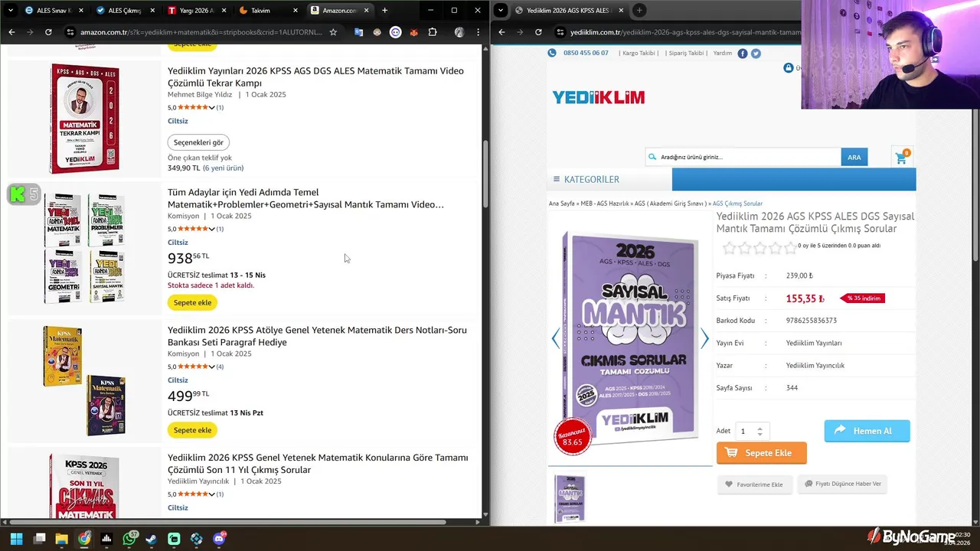The height and width of the screenshot is (551, 980).
Task: Open the '6 yeni ürün' offers link
Action: click(x=224, y=168)
